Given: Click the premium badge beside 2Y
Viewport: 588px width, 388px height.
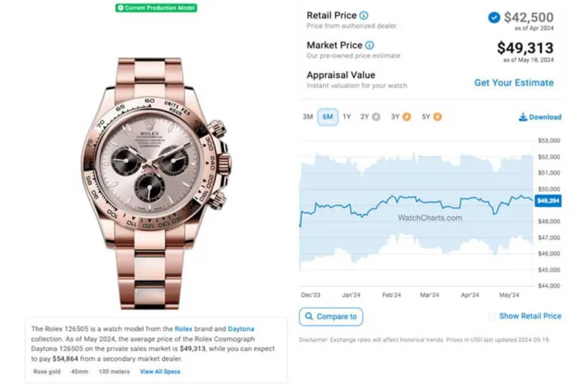Looking at the screenshot, I should point(376,117).
